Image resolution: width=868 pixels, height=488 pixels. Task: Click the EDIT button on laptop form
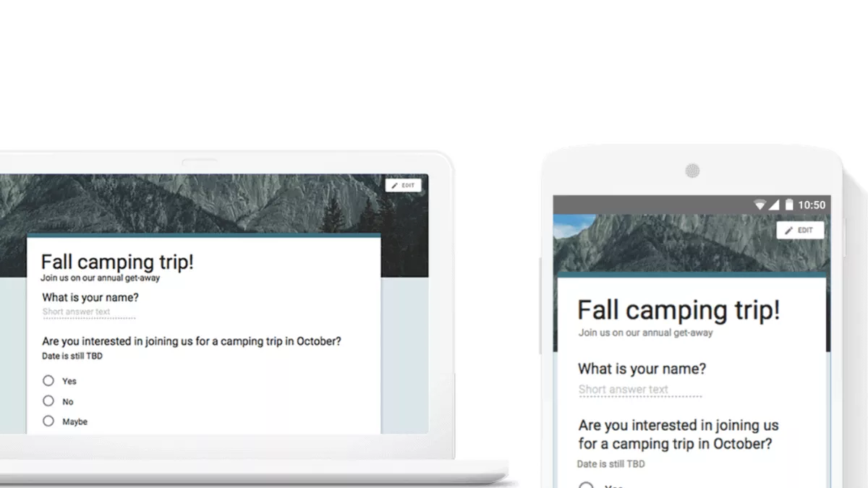point(403,186)
